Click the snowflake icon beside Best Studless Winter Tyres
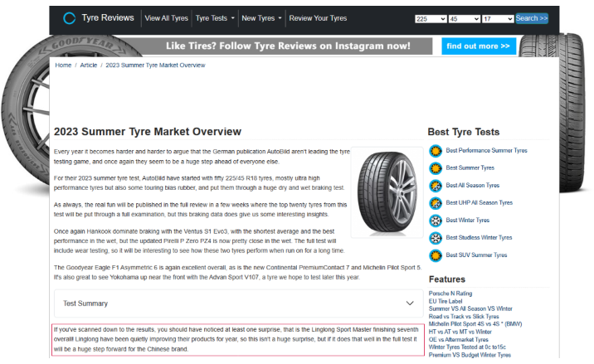The height and width of the screenshot is (364, 594). point(436,238)
